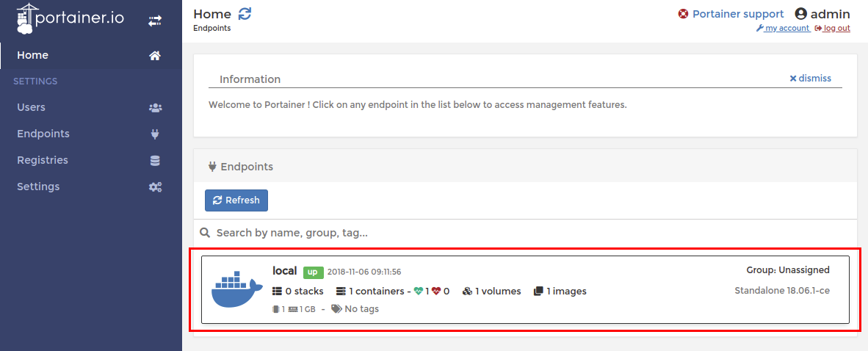Open the Users settings page
This screenshot has width=868, height=351.
pos(32,107)
